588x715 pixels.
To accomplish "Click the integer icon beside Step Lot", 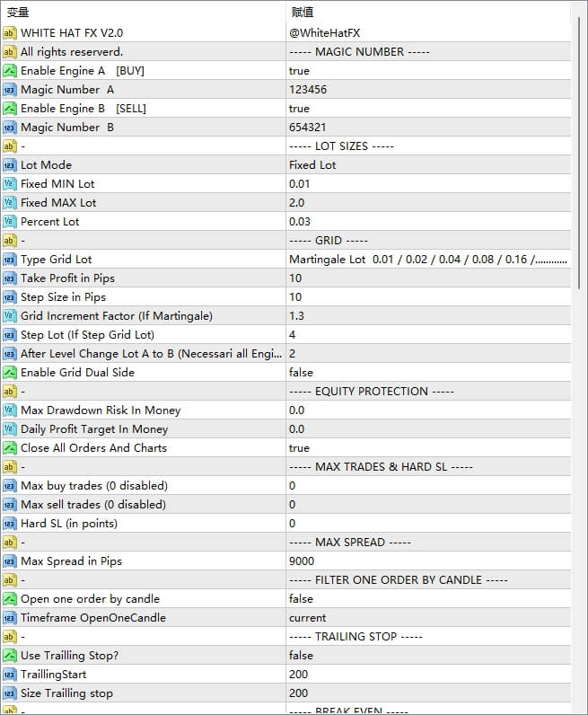I will (9, 335).
